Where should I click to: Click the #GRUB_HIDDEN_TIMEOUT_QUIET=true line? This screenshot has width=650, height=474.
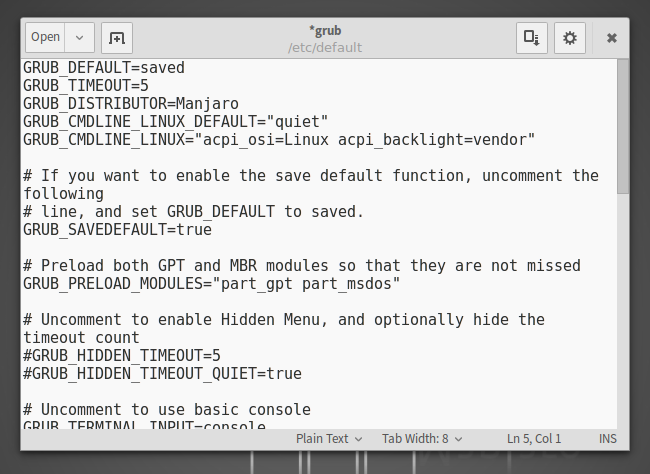[x=162, y=374]
